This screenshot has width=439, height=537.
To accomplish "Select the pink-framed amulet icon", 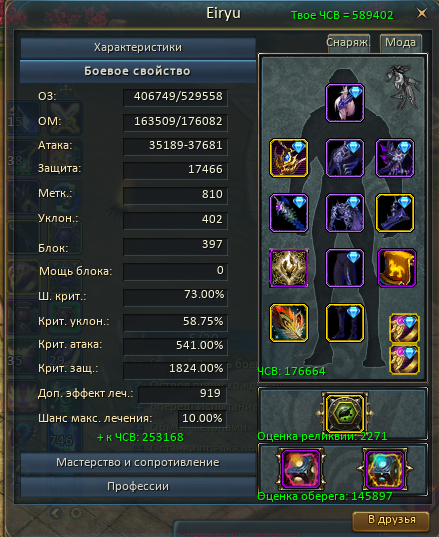I will click(301, 469).
